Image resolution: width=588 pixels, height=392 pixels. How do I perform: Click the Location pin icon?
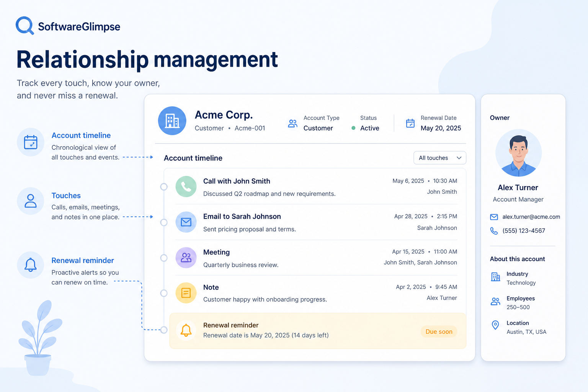coord(495,325)
